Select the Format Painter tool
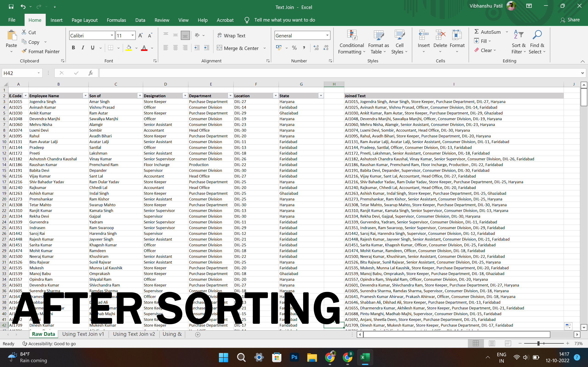This screenshot has height=367, width=588. coord(40,51)
